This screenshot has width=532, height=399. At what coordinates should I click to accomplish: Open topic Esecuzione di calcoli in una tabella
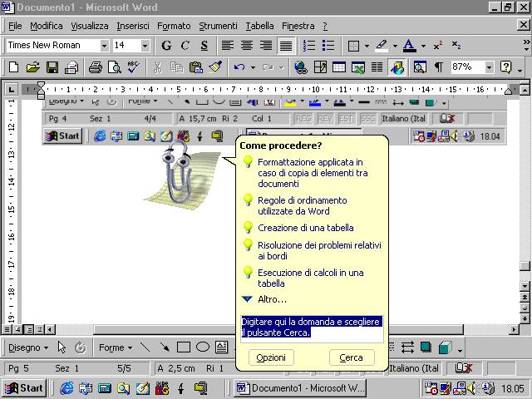pos(310,278)
